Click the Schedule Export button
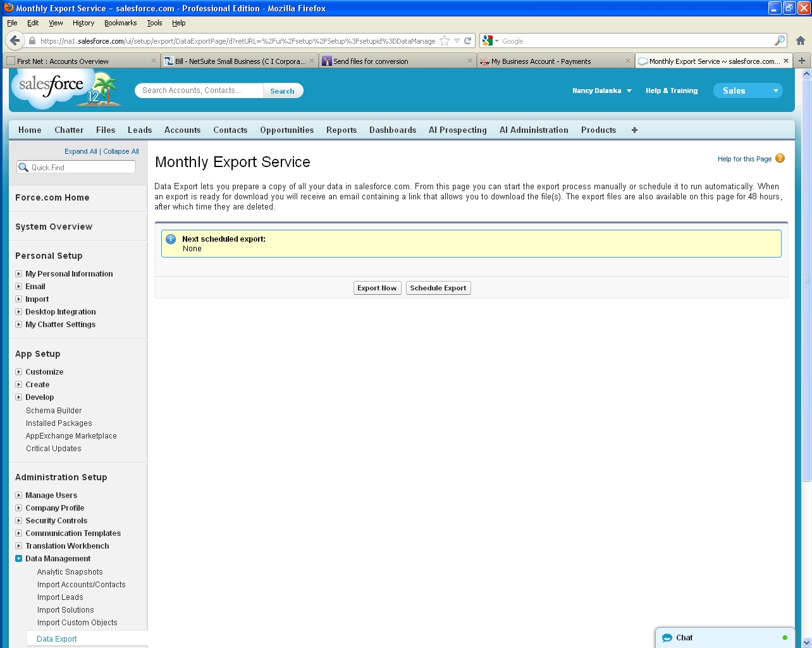This screenshot has width=812, height=648. point(438,288)
